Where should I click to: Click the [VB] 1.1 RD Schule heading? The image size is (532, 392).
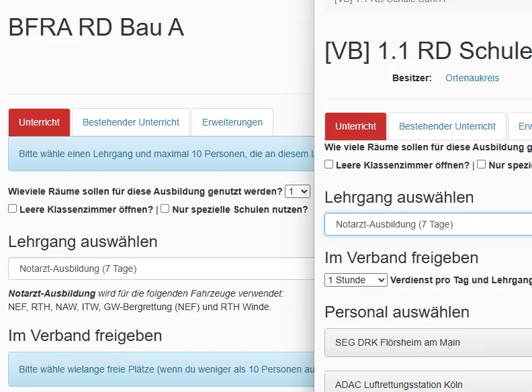tap(428, 52)
